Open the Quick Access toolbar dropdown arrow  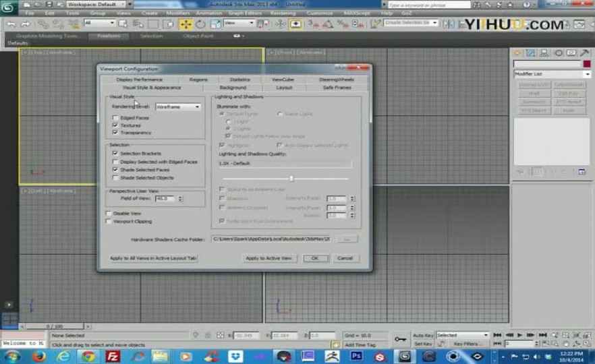[x=130, y=4]
